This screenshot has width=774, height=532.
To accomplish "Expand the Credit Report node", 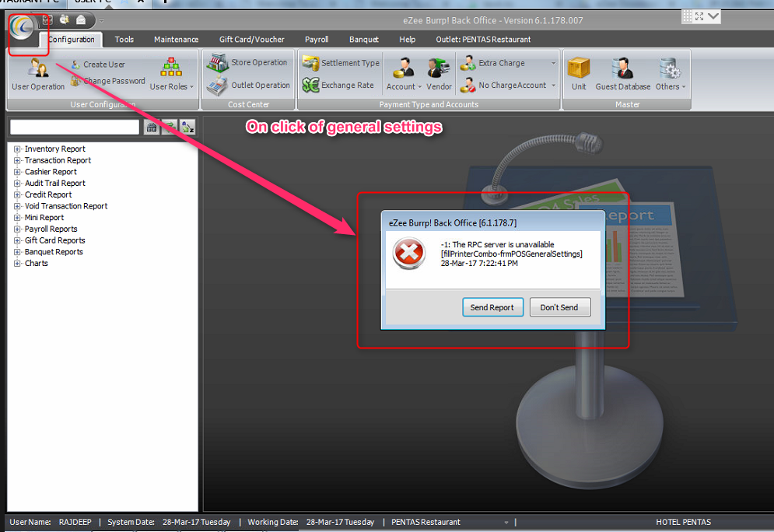I will [17, 195].
